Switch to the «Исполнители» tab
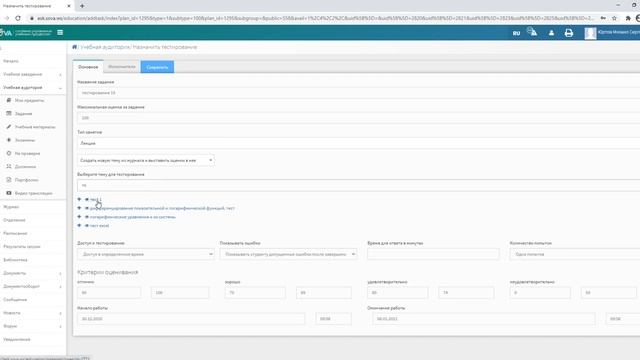 (x=122, y=67)
